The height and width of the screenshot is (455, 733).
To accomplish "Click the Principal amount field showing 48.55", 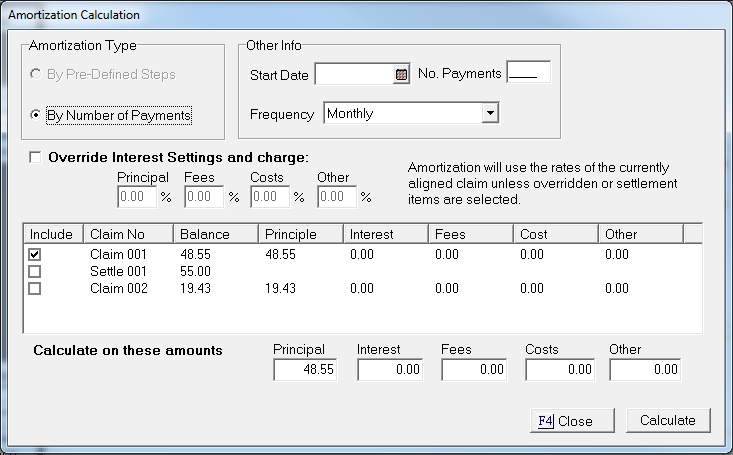I will pos(308,370).
